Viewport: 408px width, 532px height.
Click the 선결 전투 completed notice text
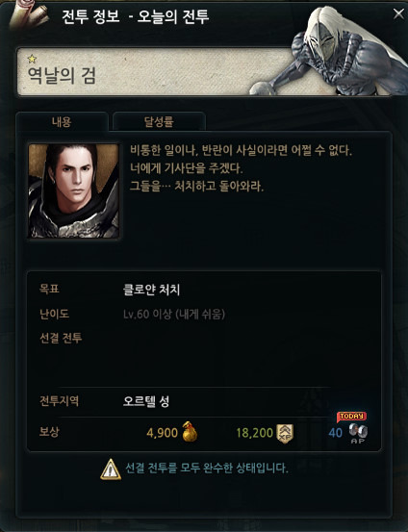207,469
